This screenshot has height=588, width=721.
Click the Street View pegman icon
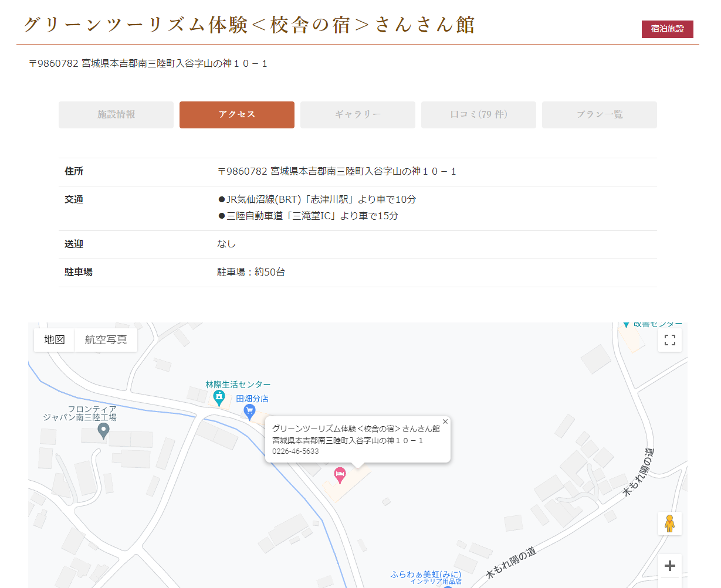click(x=670, y=523)
